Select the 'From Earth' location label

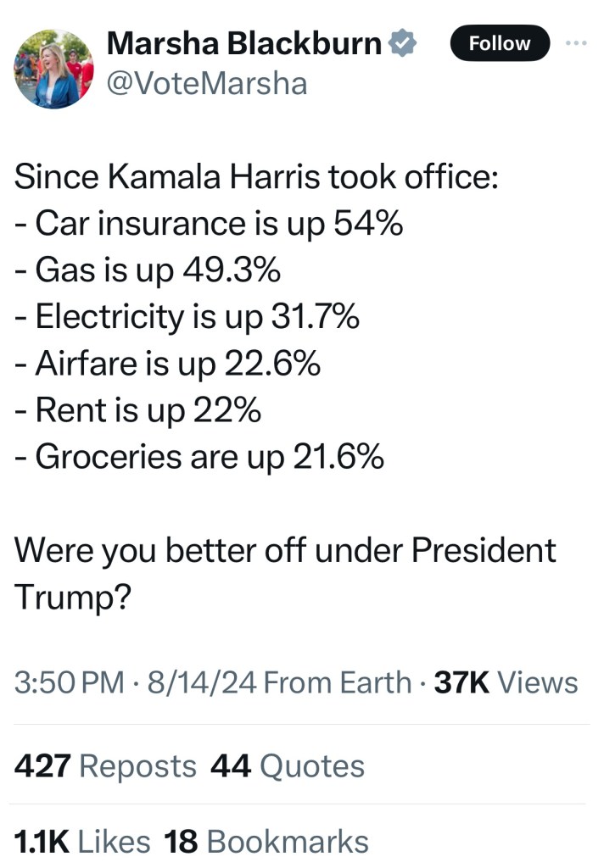pos(338,682)
